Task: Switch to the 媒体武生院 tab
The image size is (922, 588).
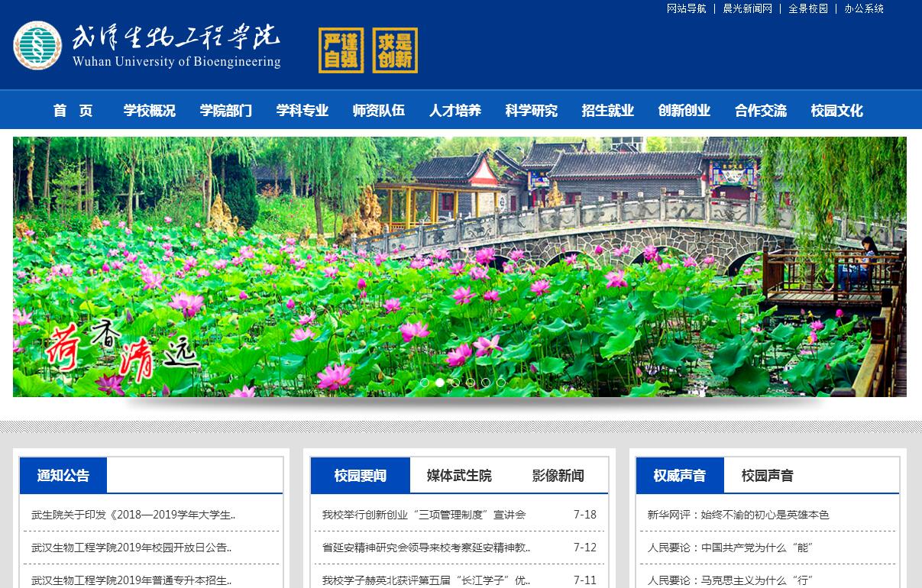Action: pyautogui.click(x=459, y=476)
